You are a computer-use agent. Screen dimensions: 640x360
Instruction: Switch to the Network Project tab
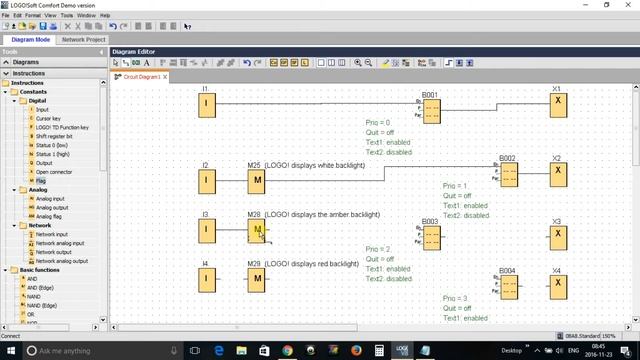click(84, 40)
